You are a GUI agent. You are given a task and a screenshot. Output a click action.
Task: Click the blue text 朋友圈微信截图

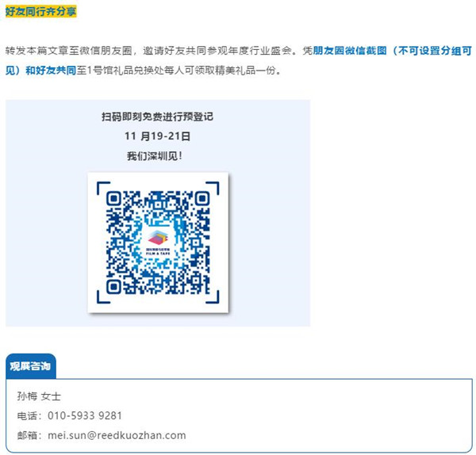(350, 51)
